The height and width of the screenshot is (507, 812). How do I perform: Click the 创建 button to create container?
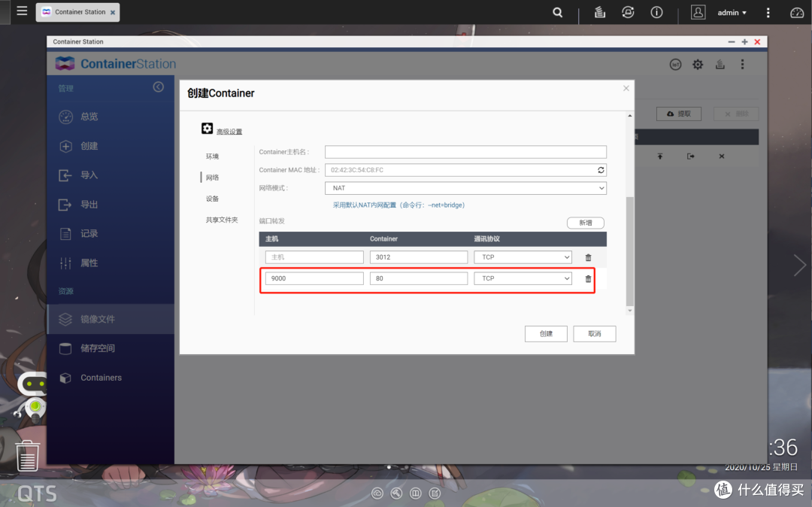click(546, 333)
